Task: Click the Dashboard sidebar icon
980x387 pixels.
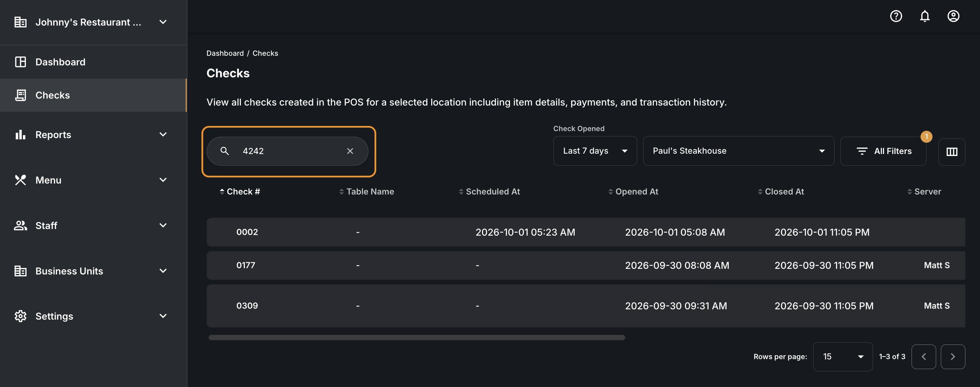Action: click(21, 62)
